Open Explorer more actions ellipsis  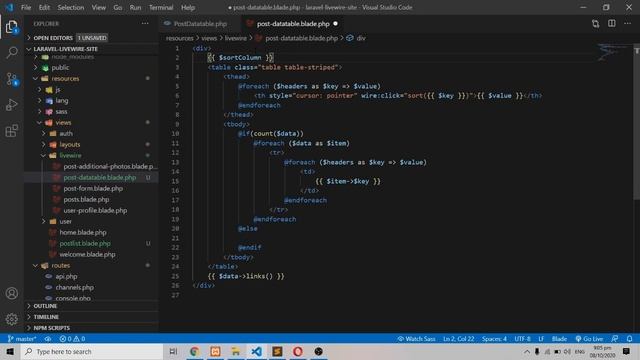[x=145, y=24]
